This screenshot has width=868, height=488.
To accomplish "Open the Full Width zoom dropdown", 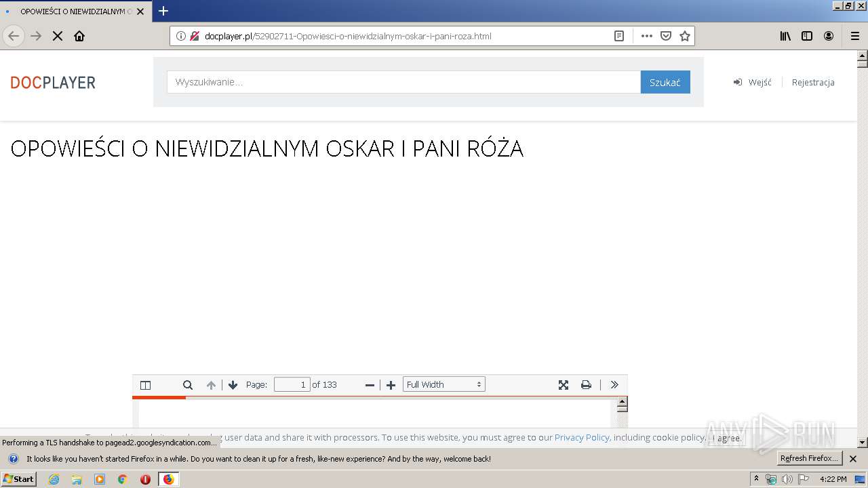I will (444, 384).
